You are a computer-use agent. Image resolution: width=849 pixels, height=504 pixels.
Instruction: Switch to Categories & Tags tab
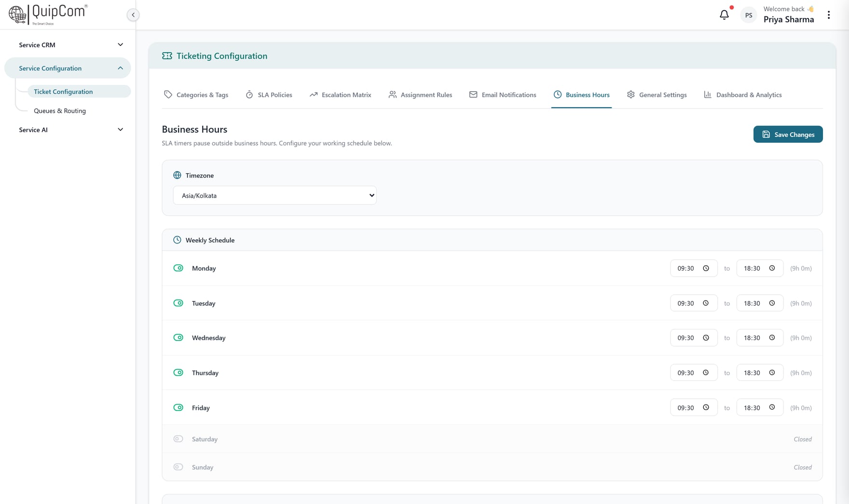click(x=196, y=95)
